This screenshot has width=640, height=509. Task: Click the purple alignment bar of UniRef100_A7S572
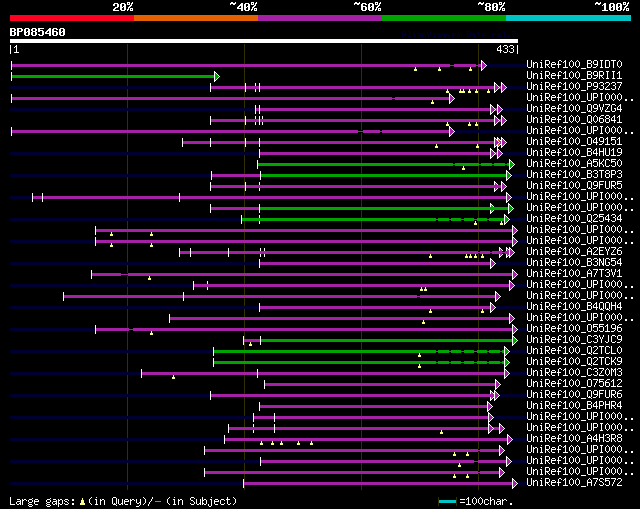pyautogui.click(x=378, y=484)
